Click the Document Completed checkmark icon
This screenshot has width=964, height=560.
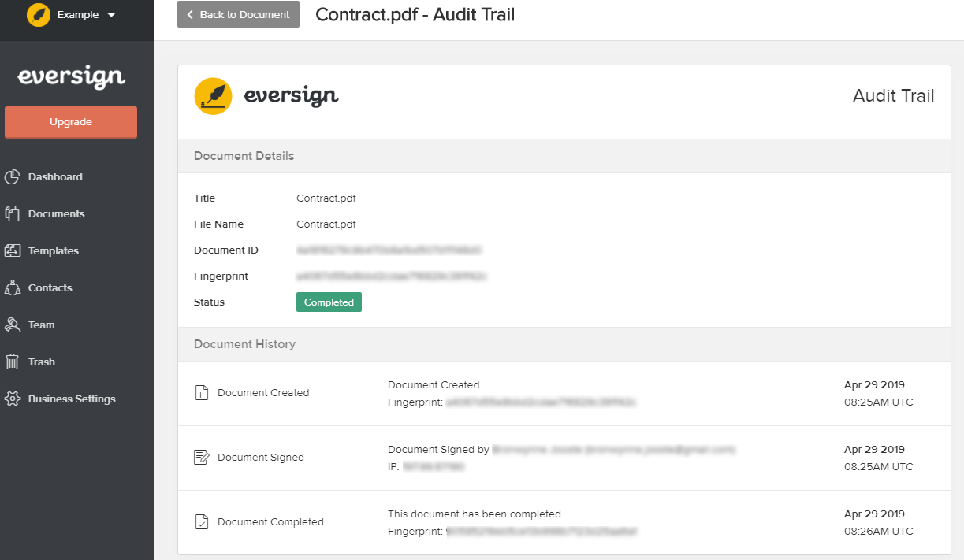(202, 521)
